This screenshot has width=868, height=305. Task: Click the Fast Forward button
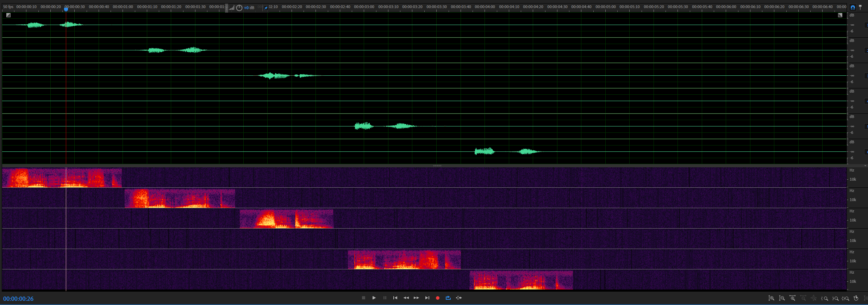point(416,298)
